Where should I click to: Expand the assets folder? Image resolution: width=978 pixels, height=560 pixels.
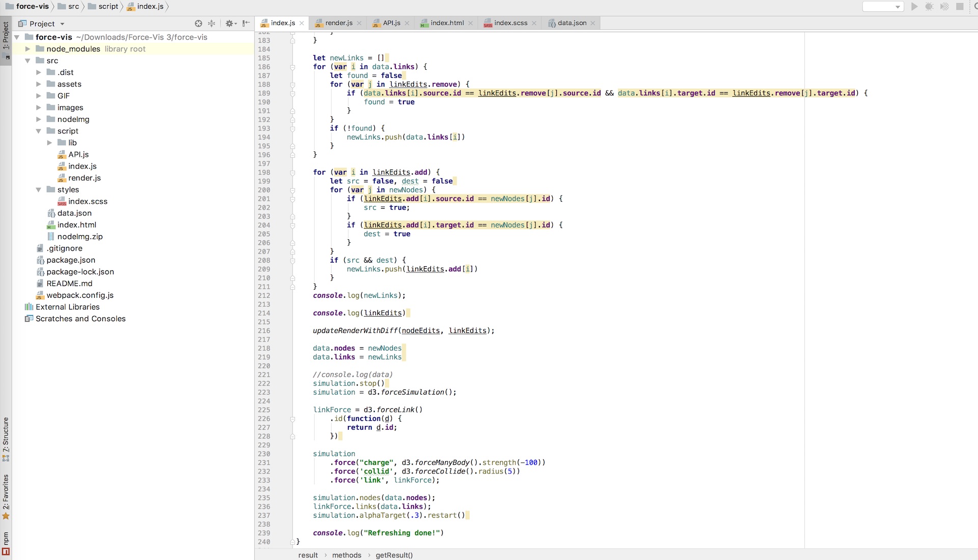pyautogui.click(x=38, y=84)
